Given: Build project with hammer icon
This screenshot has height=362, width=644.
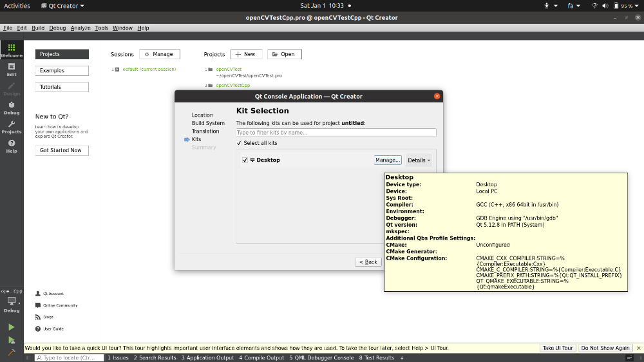Looking at the screenshot, I should click(x=12, y=352).
